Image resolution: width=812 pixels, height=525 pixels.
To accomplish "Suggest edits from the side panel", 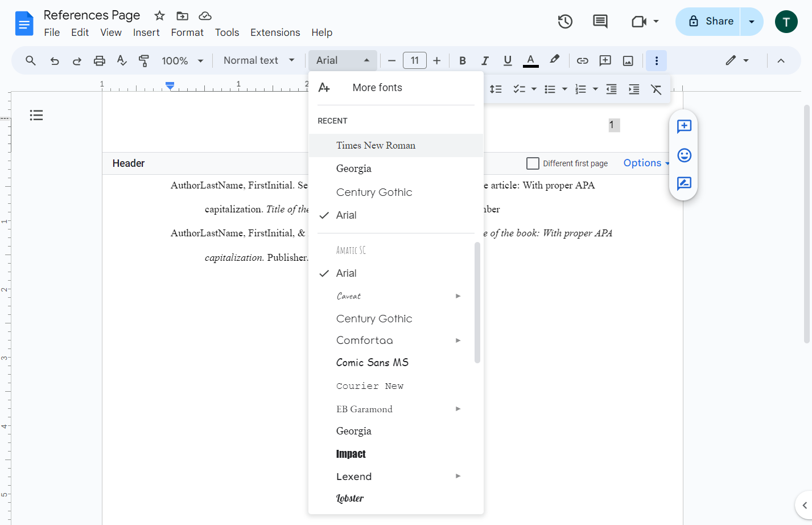I will pyautogui.click(x=684, y=183).
